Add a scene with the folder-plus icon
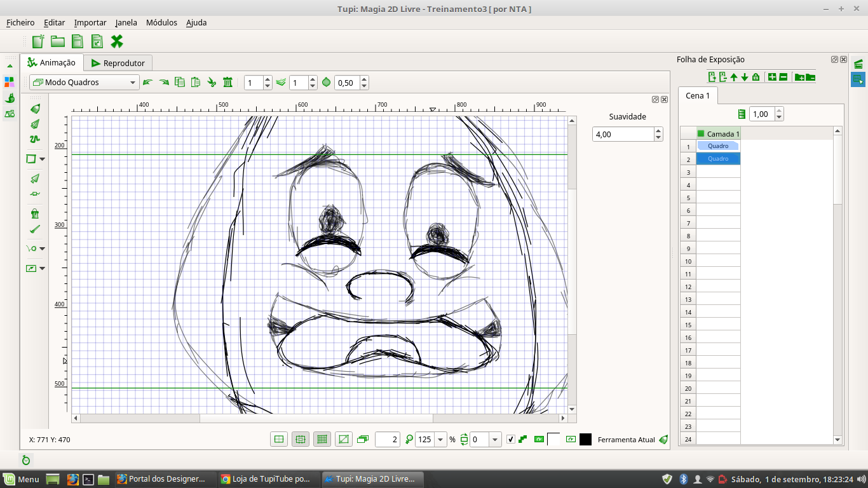The height and width of the screenshot is (488, 868). point(799,77)
